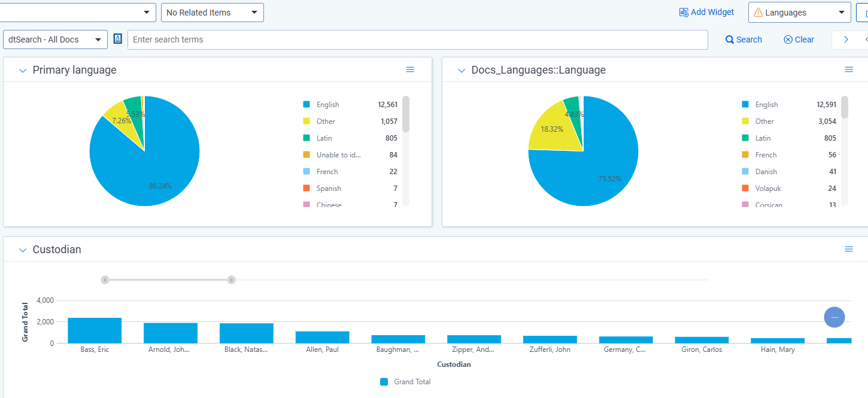The image size is (868, 398).
Task: Click the Giron, Carlos bar
Action: coord(702,340)
